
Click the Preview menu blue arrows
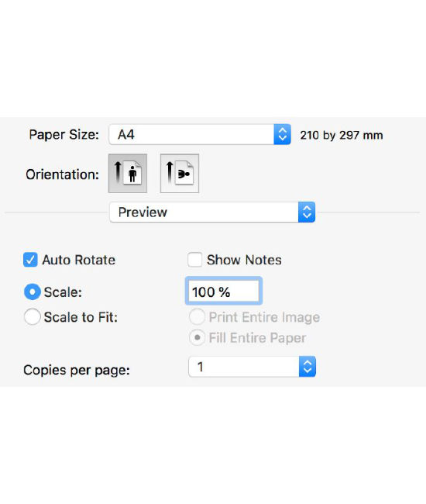click(x=307, y=212)
